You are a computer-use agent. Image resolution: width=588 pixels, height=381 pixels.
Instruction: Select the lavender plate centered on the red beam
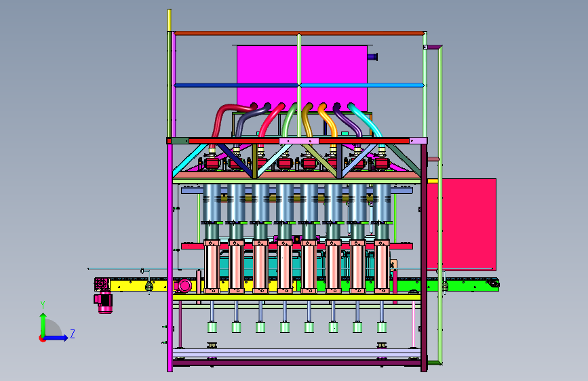299,141
